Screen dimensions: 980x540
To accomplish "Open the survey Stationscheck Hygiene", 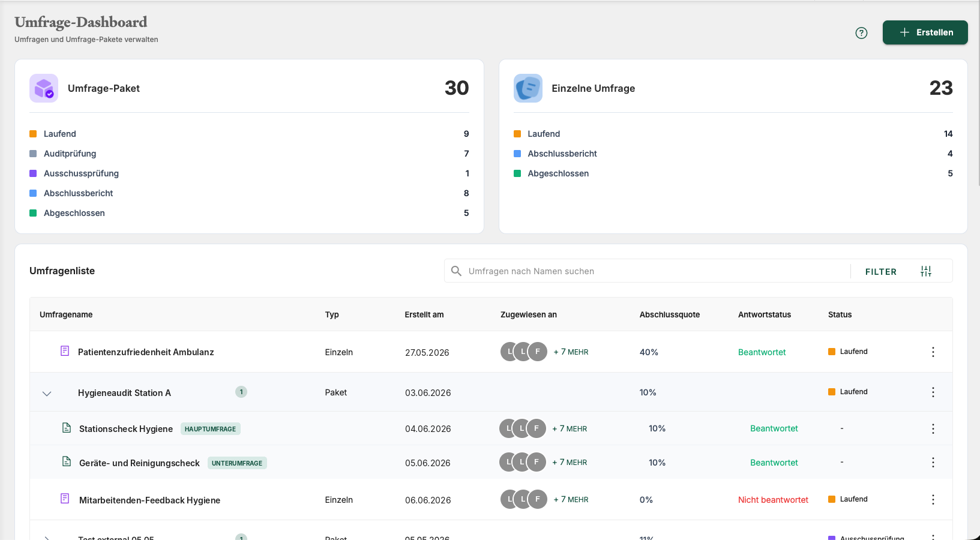I will 126,429.
